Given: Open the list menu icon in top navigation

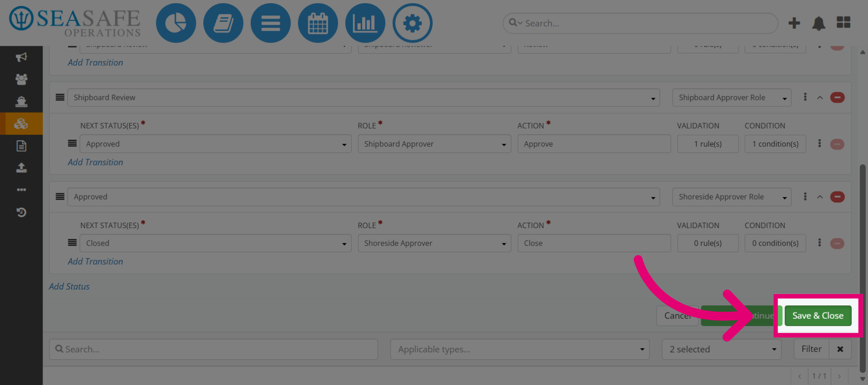Looking at the screenshot, I should (270, 23).
